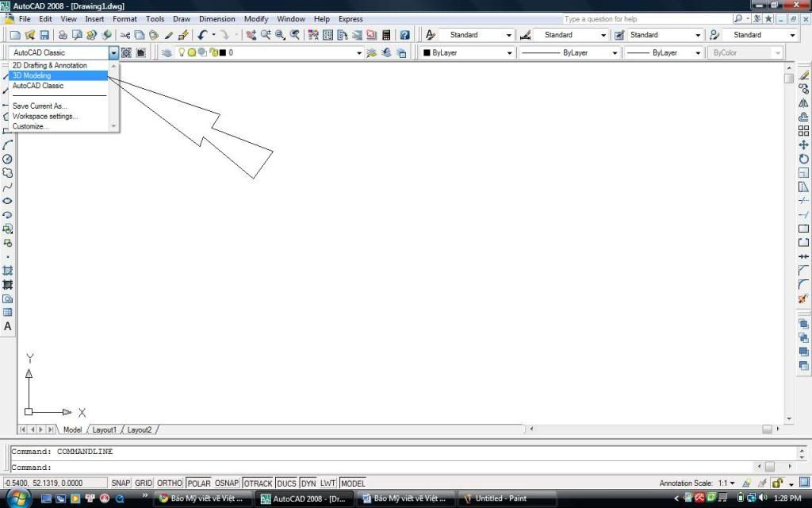Open the Dimension menu

[x=217, y=19]
